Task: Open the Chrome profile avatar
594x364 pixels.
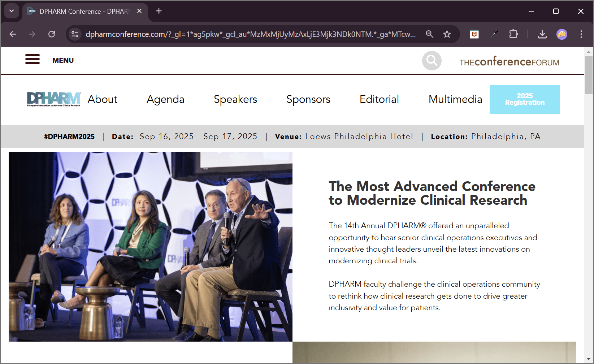Action: pyautogui.click(x=562, y=34)
